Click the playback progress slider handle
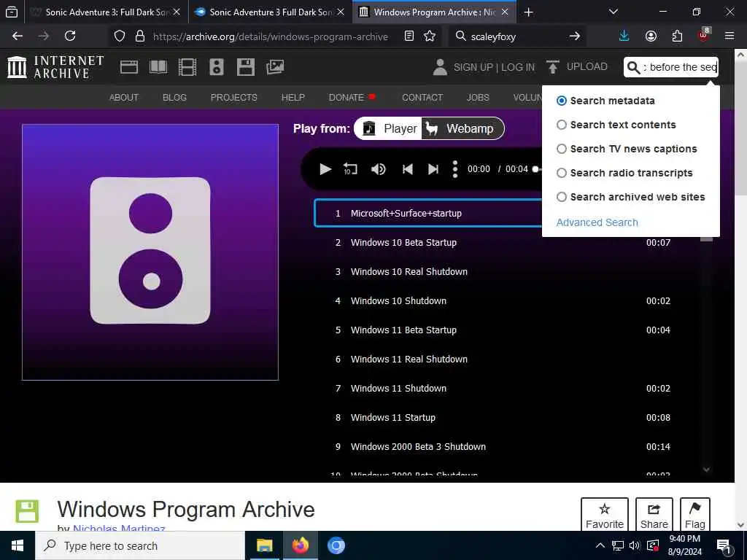 [x=535, y=169]
